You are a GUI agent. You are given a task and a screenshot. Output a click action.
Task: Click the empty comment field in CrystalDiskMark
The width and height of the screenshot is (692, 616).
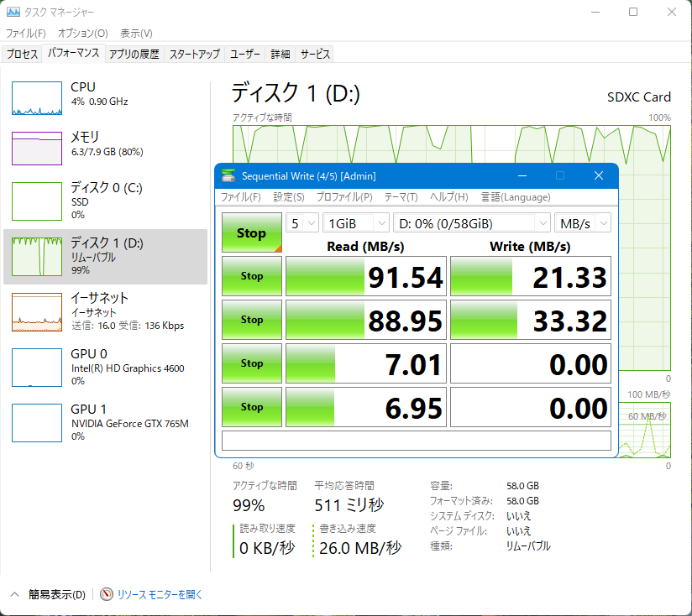pos(417,441)
